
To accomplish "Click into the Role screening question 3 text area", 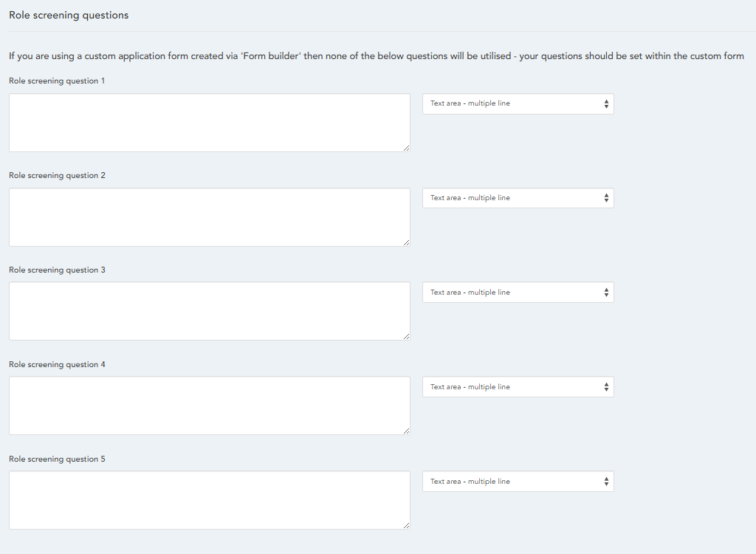I will tap(209, 311).
